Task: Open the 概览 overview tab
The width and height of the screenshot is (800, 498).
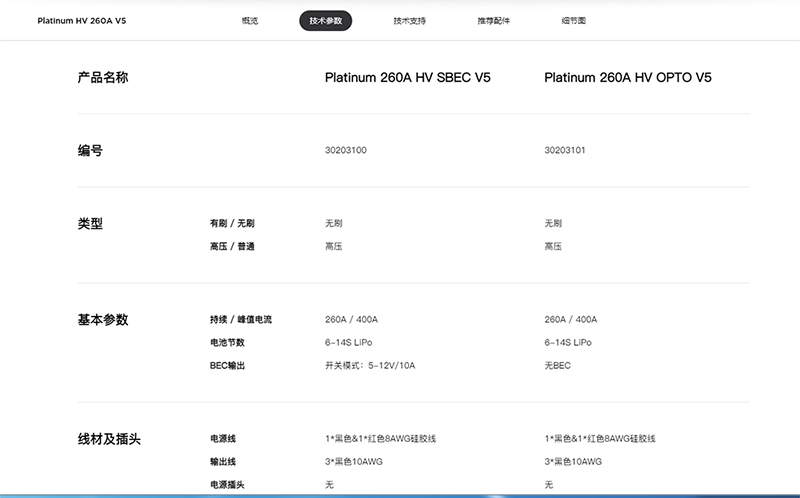Action: pyautogui.click(x=249, y=21)
